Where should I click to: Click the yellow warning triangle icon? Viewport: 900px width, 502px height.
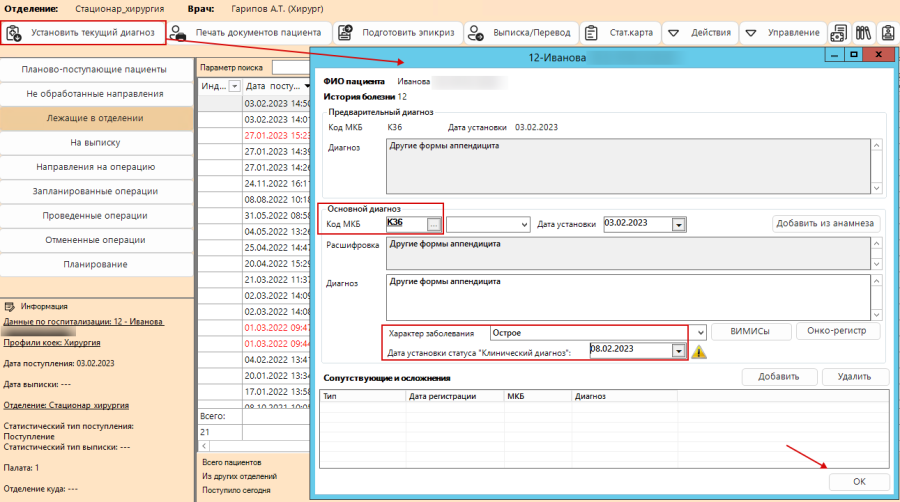tap(699, 351)
